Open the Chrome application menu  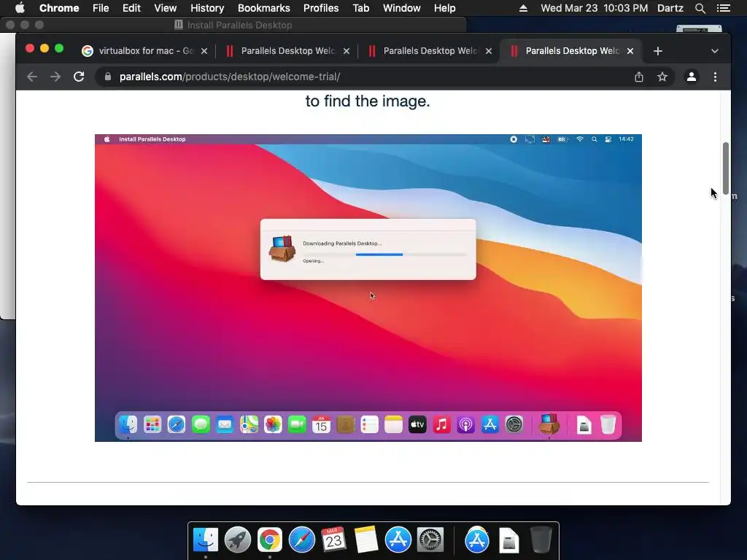click(x=59, y=8)
